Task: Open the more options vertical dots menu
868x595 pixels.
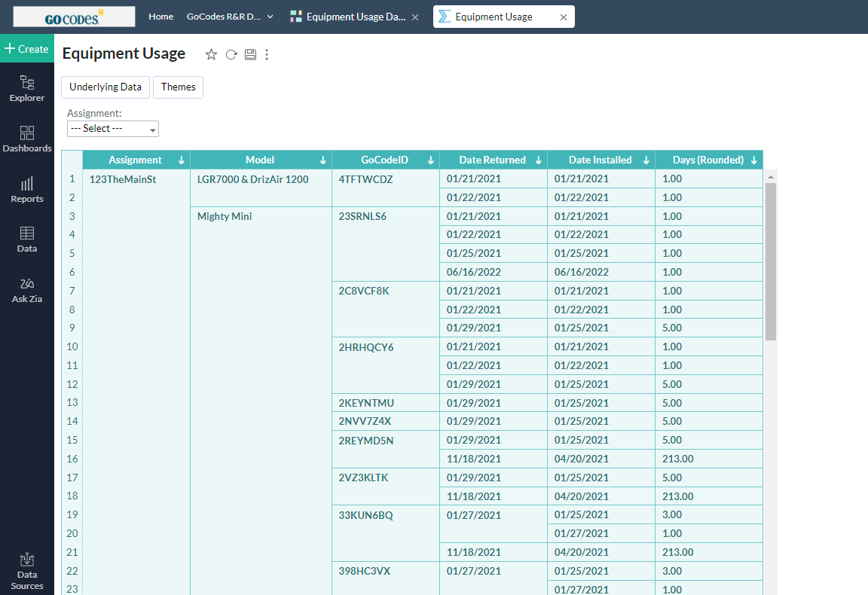Action: [267, 54]
